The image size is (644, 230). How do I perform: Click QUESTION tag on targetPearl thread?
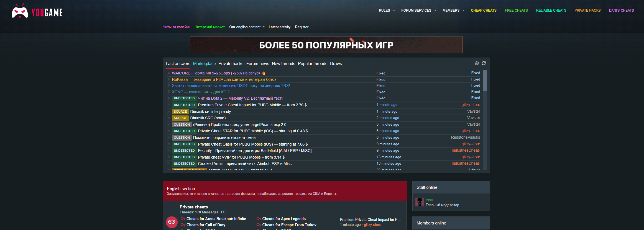pos(182,125)
